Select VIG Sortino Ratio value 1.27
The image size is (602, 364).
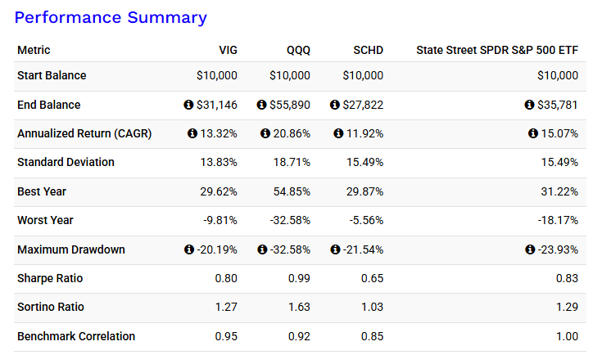pos(226,308)
